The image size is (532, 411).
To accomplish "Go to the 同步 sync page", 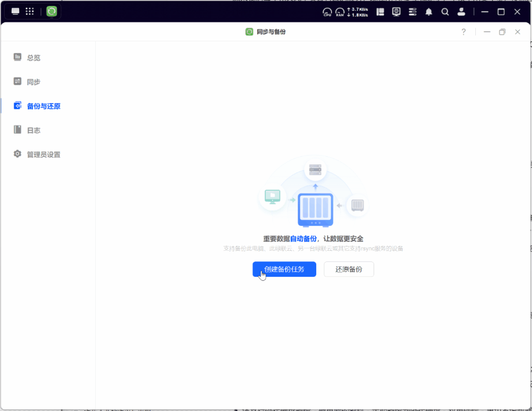I will point(33,82).
